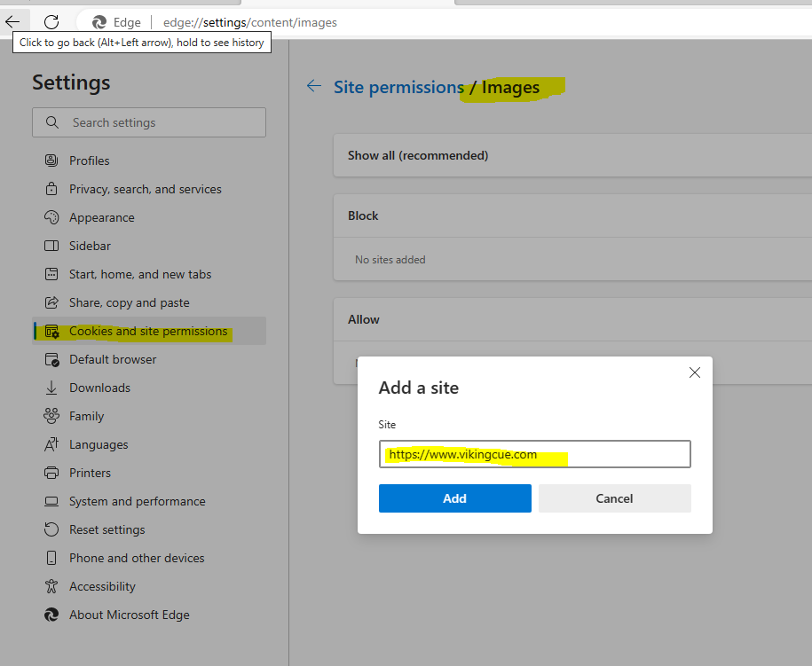Close the Add a site dialog

coord(695,373)
